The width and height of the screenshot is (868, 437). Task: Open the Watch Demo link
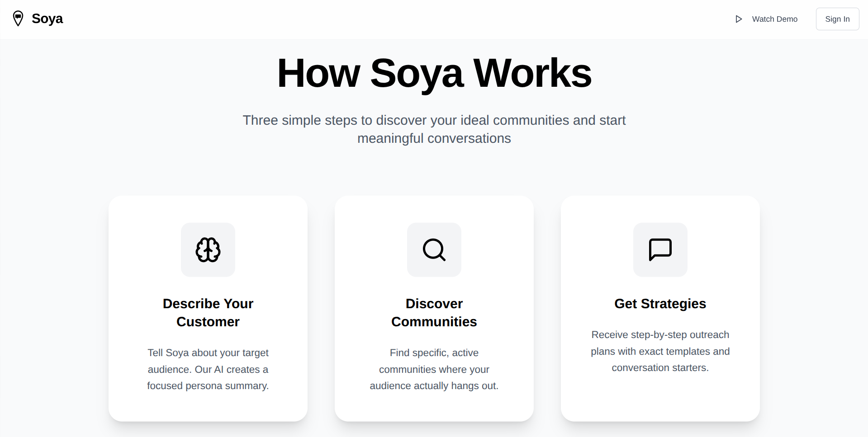point(766,19)
